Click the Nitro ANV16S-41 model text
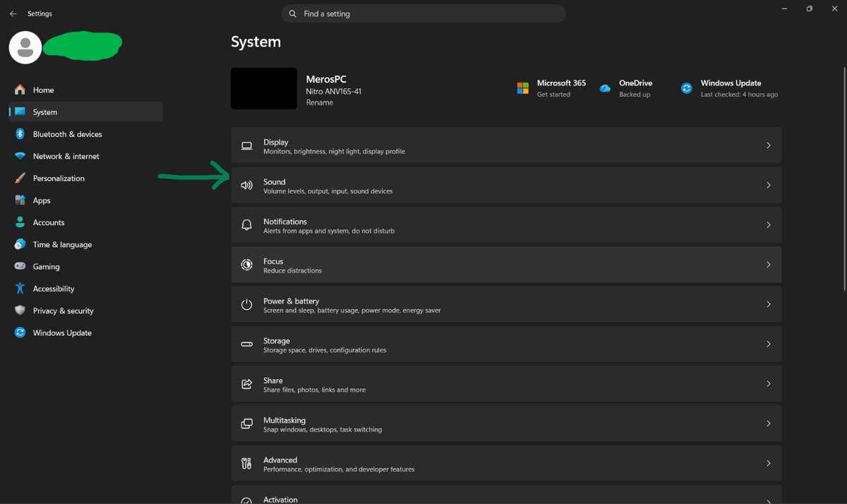This screenshot has height=504, width=847. (334, 92)
